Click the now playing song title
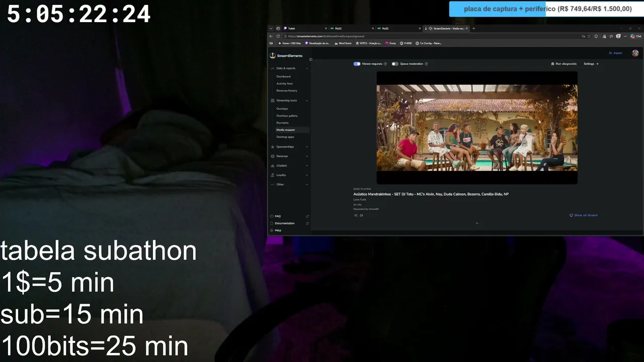 (x=431, y=194)
